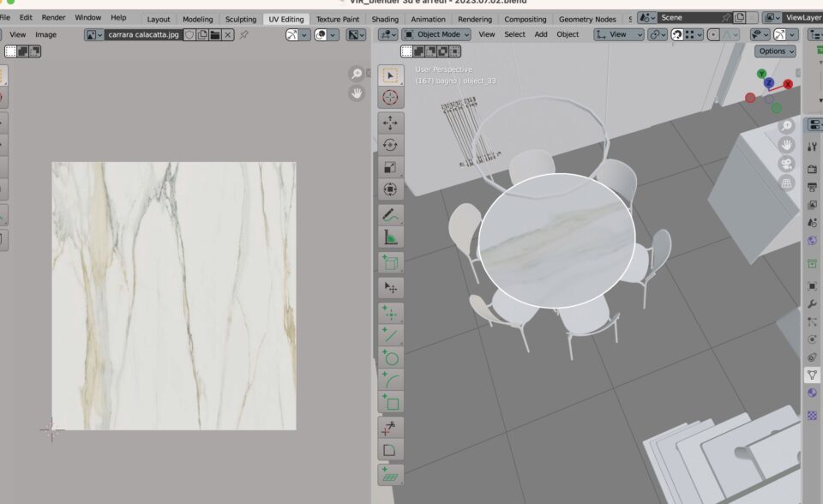
Task: Select the Scale tool in viewport toolbar
Action: pos(390,167)
